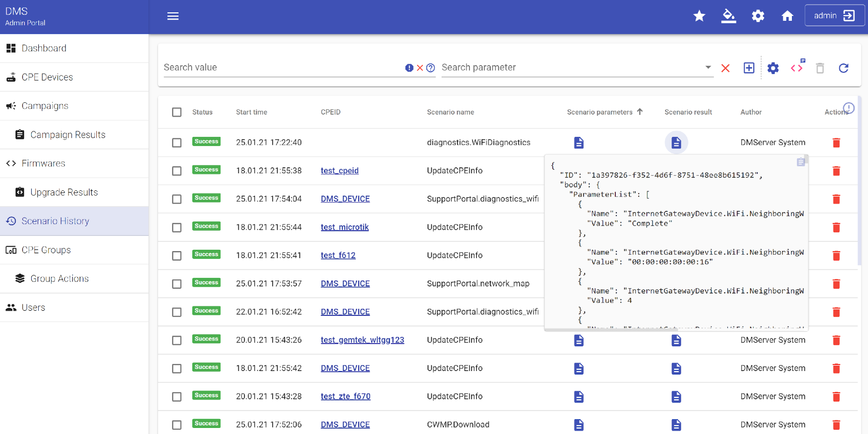Focus the Search value input field
The image size is (868, 434).
[282, 67]
